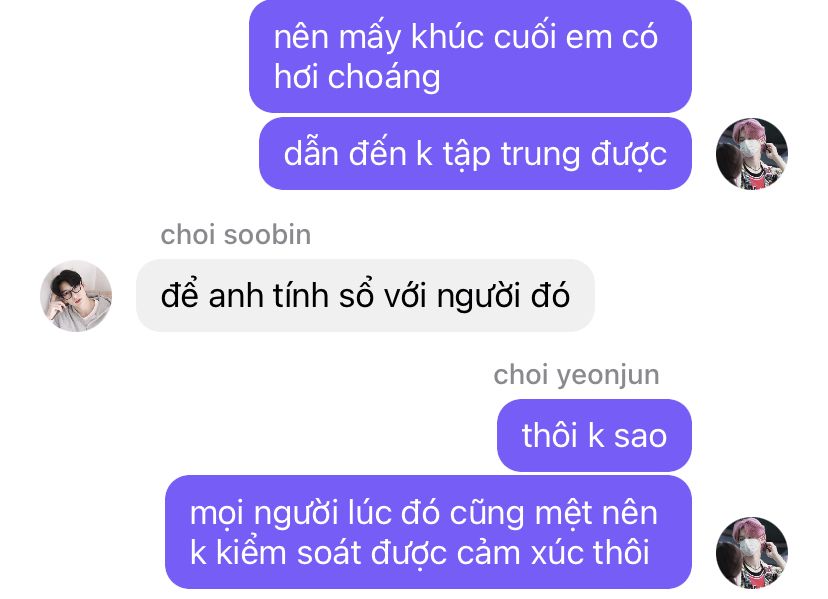Select the 'nên mấy khúc cuối em có hơi choáng' message
The image size is (828, 599).
tap(471, 56)
